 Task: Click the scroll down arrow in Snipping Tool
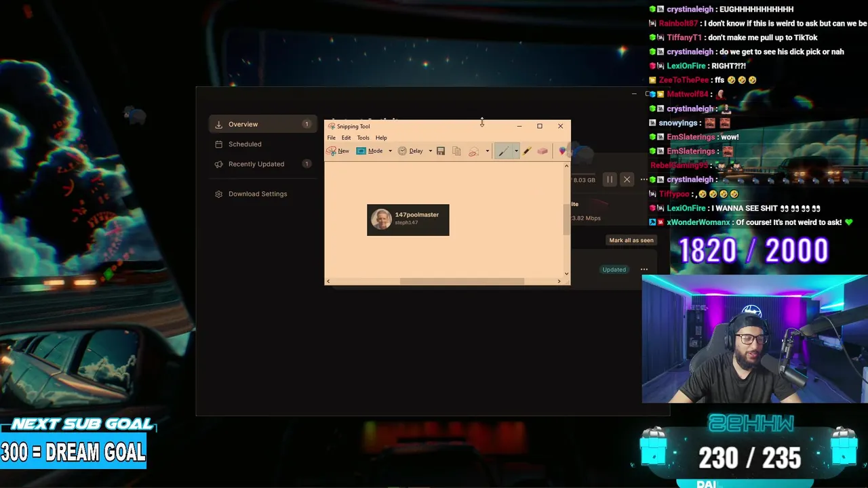point(566,273)
